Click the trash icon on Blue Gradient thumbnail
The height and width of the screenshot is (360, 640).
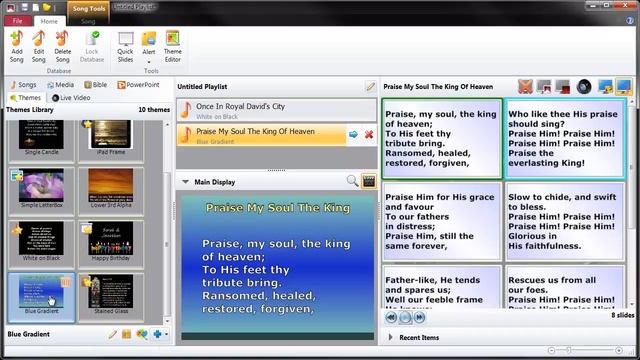[x=65, y=282]
